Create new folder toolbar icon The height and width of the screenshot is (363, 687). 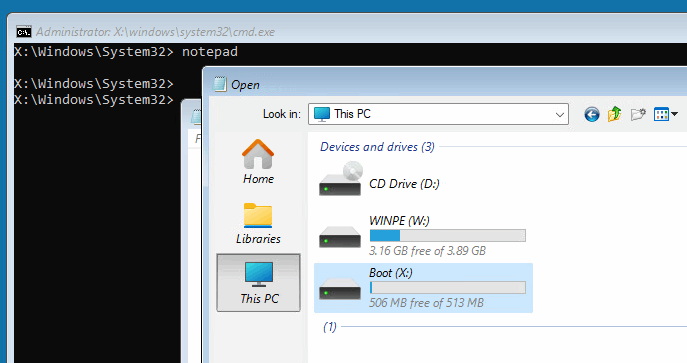(x=638, y=114)
